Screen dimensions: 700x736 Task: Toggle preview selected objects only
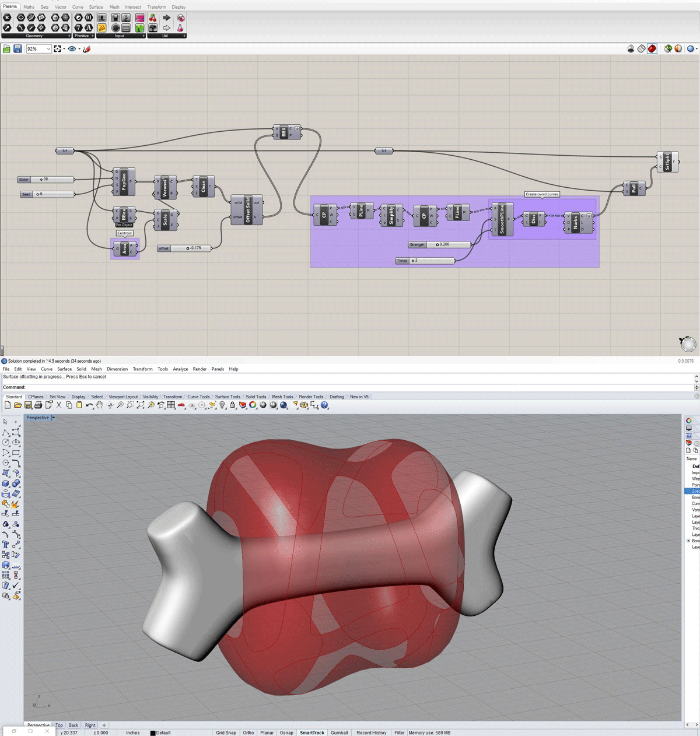click(x=668, y=49)
